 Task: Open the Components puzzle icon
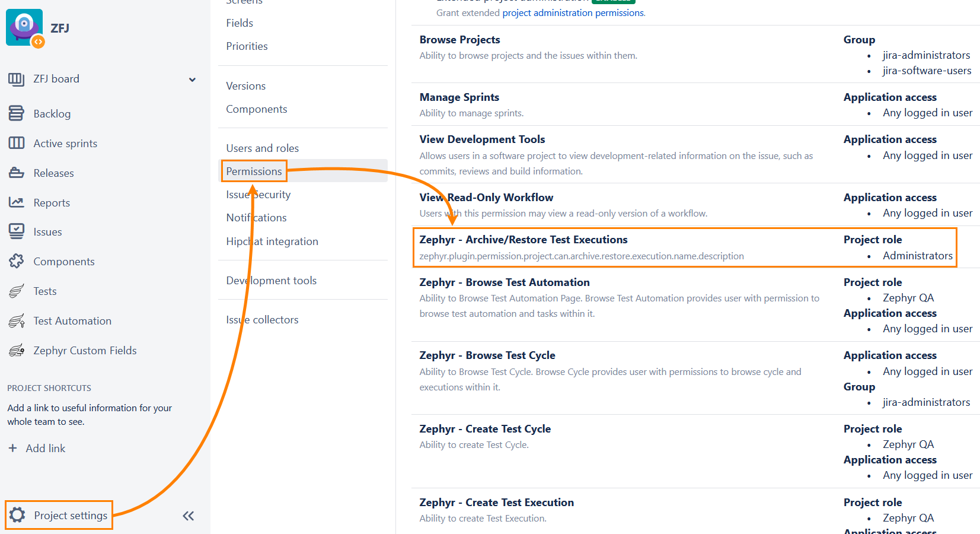tap(17, 261)
